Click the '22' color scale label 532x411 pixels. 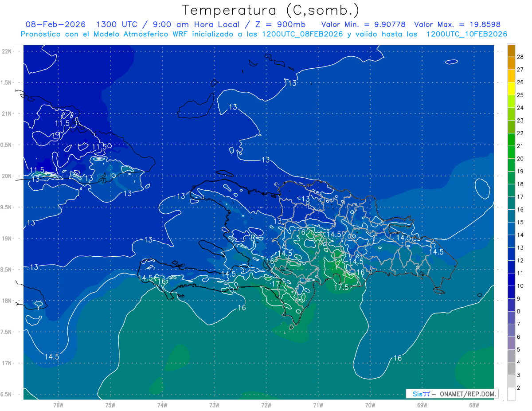(x=520, y=133)
